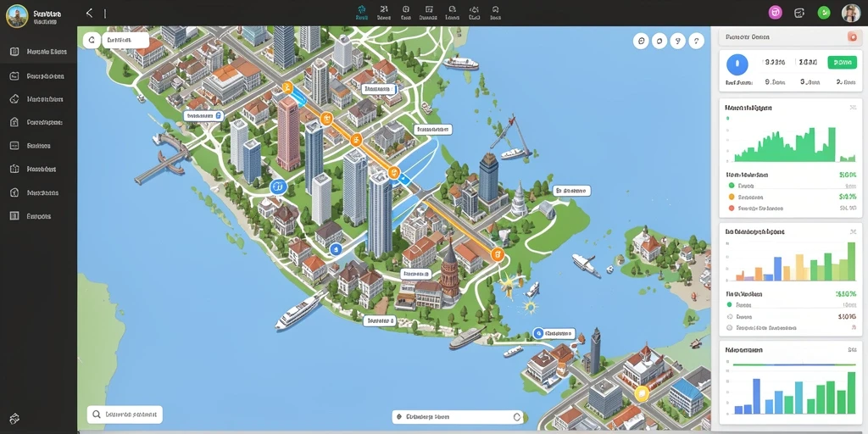This screenshot has height=434, width=868.
Task: Click the green circular icon in the top bar
Action: click(x=824, y=13)
